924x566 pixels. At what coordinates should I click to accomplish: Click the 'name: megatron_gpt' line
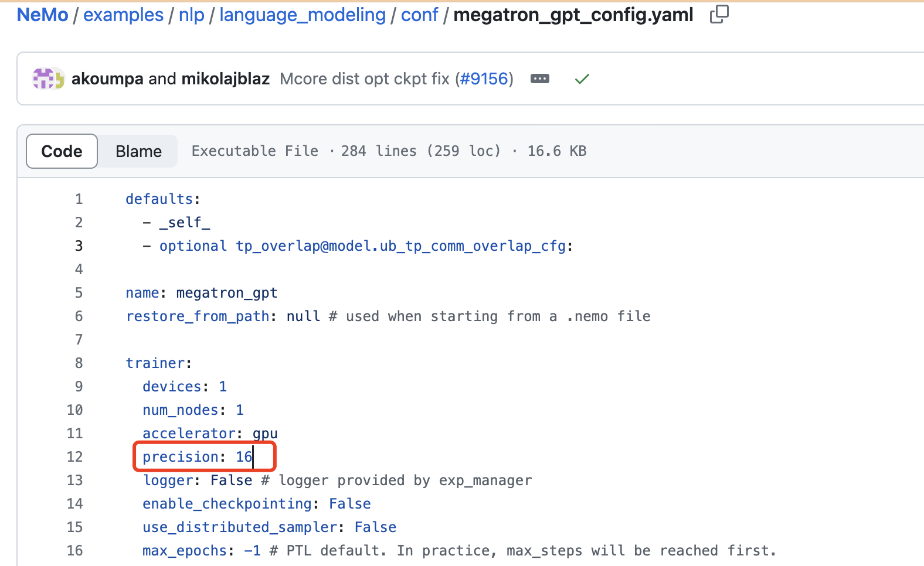click(x=202, y=293)
